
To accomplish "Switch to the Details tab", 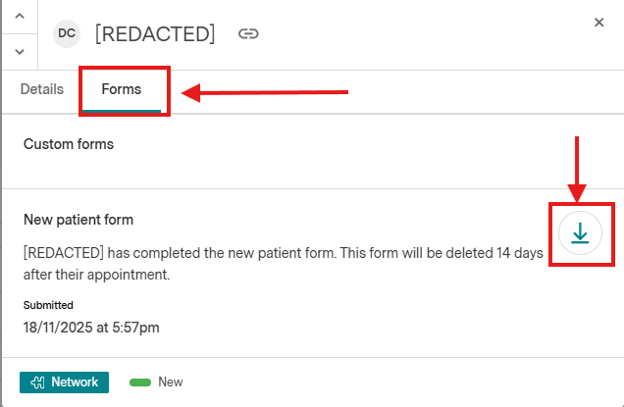I will (42, 89).
